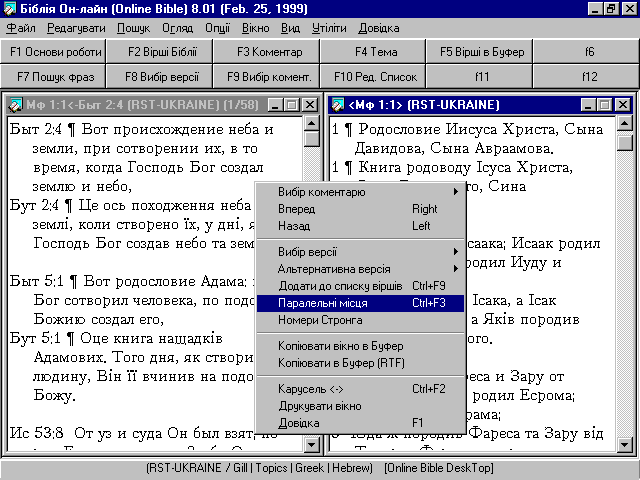
Task: Click the left window's system menu icon
Action: point(14,105)
